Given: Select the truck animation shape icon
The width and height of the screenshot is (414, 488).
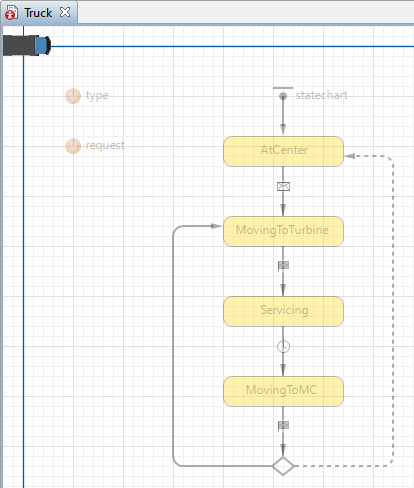Looking at the screenshot, I should 27,45.
